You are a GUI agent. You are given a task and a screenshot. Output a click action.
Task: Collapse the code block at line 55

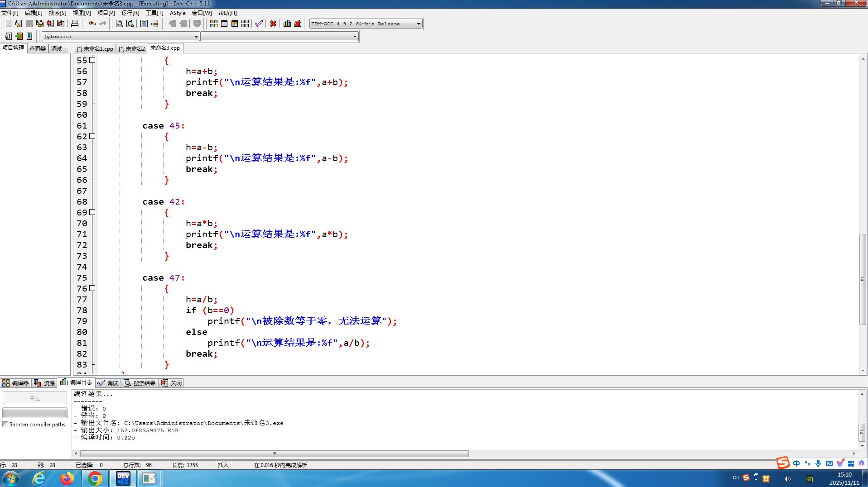(92, 60)
